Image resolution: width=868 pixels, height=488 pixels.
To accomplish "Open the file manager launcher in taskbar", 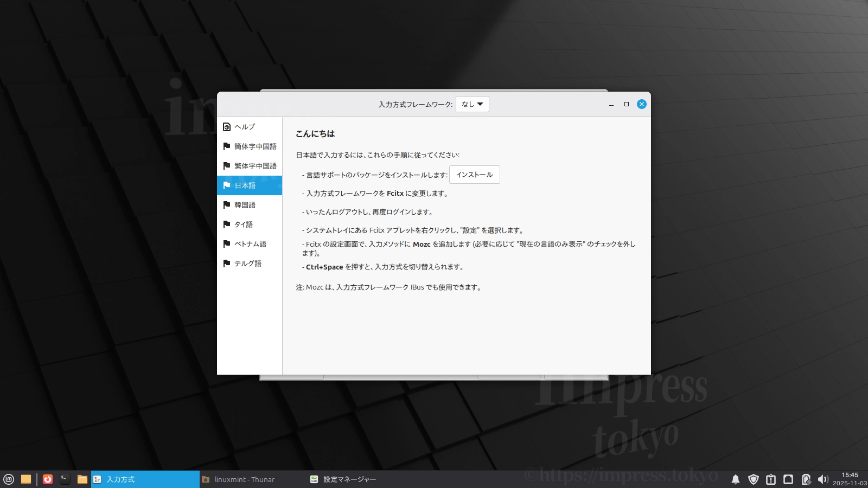I will tap(82, 479).
